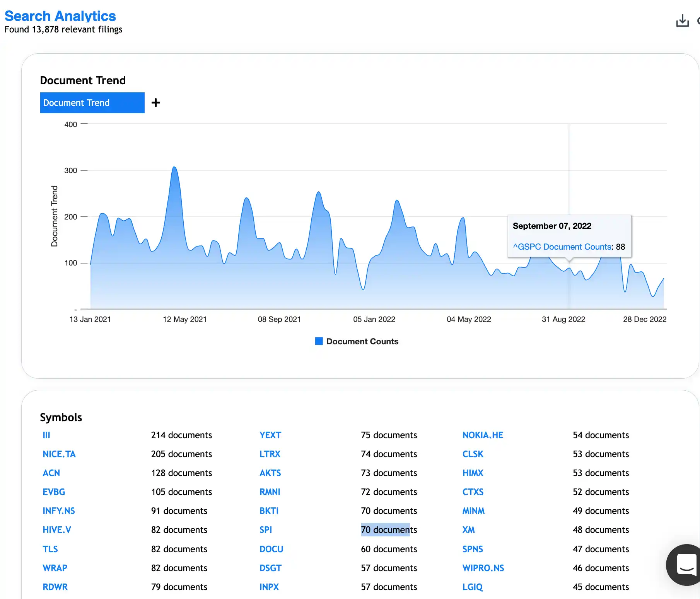Click the partially visible icon beside the download button
The height and width of the screenshot is (599, 700).
point(698,21)
